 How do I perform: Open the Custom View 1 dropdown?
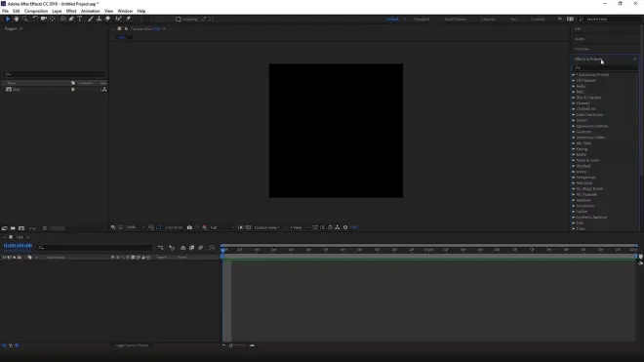pos(269,227)
